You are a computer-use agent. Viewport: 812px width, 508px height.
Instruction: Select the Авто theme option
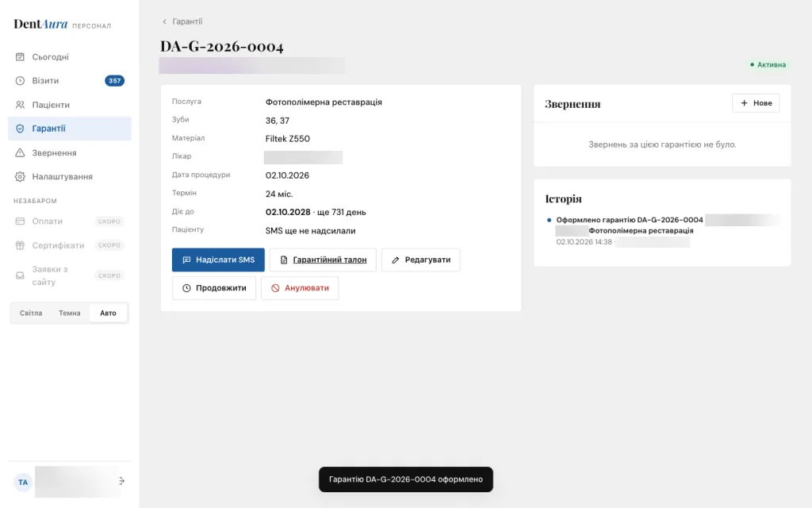[108, 313]
